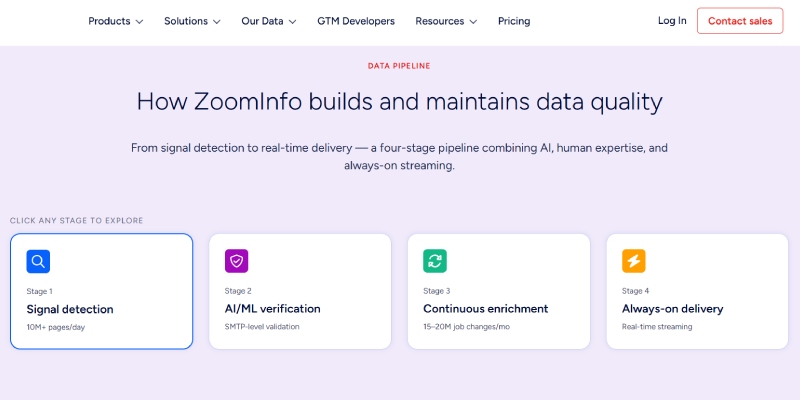This screenshot has width=800, height=400.
Task: Click the 'Stage 1' label
Action: coord(39,291)
